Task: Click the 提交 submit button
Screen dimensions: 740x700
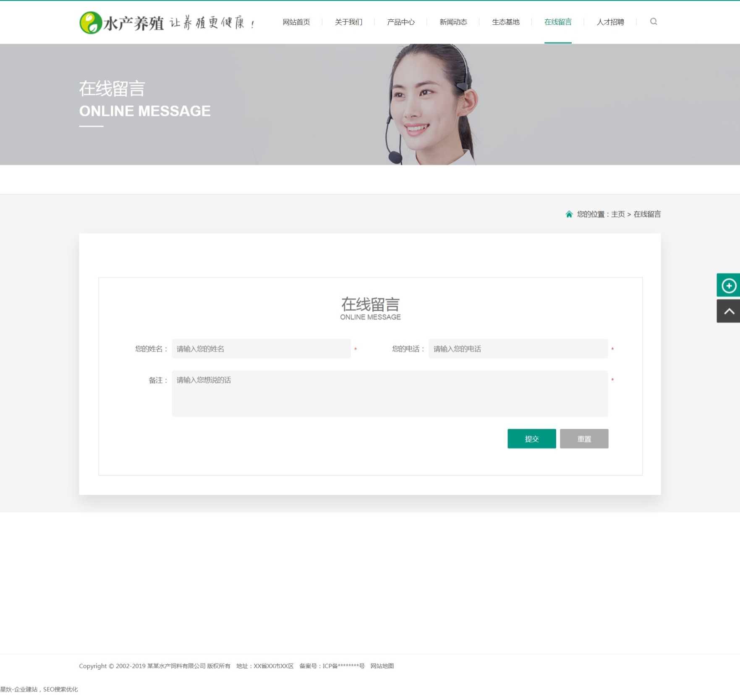Action: [532, 438]
